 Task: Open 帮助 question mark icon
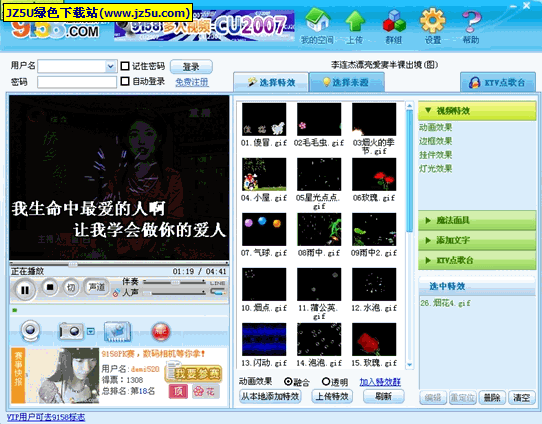tap(471, 21)
